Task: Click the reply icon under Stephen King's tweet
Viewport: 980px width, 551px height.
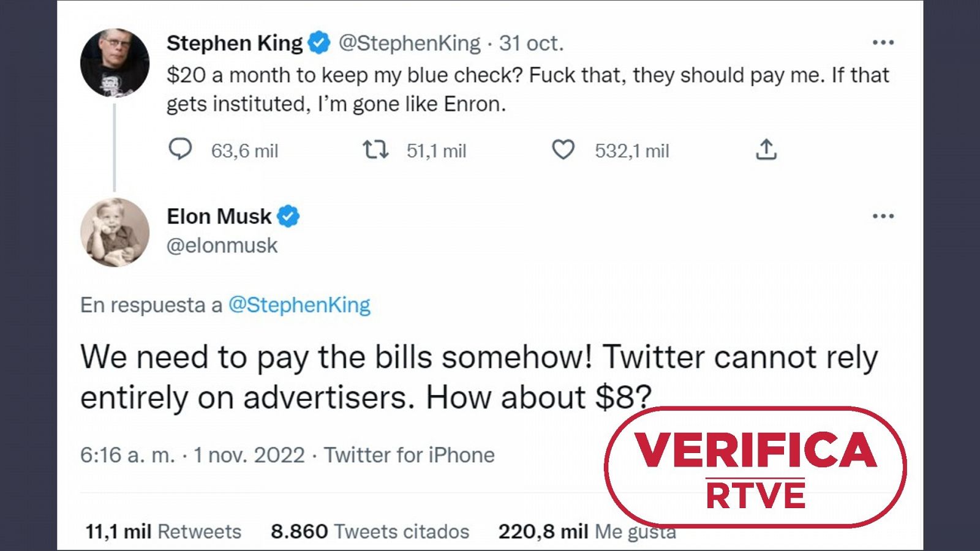Action: click(x=180, y=149)
